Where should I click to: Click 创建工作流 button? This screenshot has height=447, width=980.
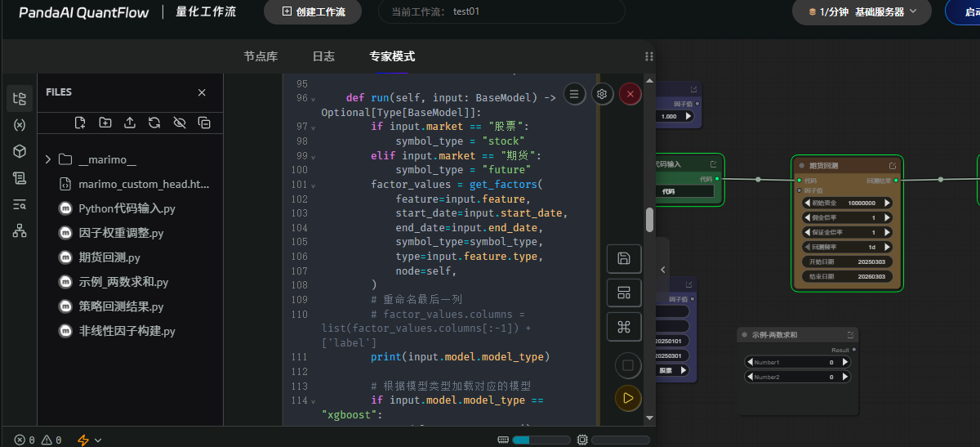313,11
